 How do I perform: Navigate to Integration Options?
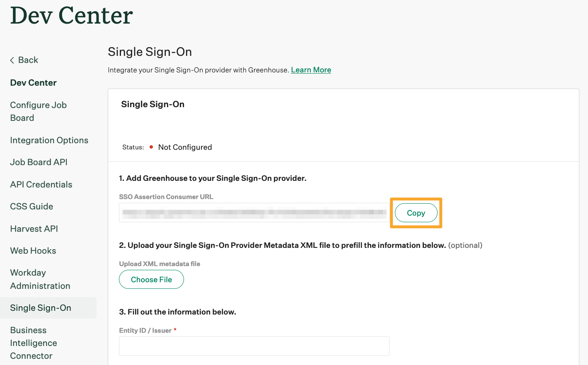[49, 140]
